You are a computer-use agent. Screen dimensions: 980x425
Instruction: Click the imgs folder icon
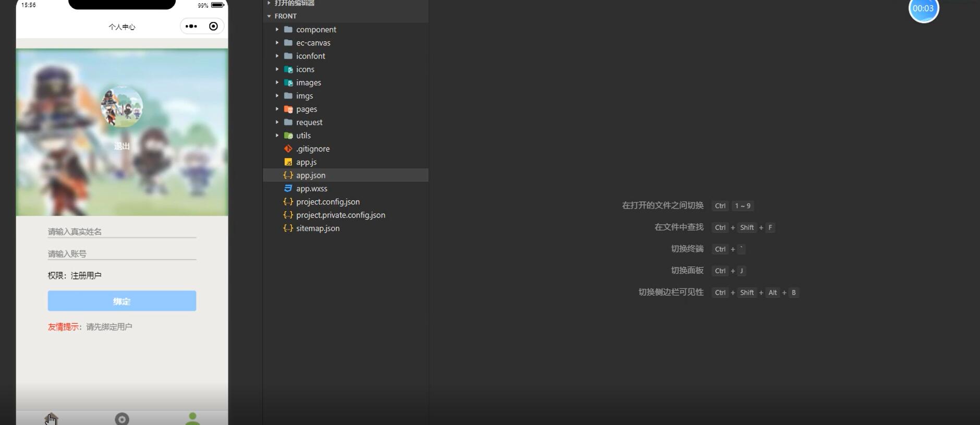[x=288, y=96]
